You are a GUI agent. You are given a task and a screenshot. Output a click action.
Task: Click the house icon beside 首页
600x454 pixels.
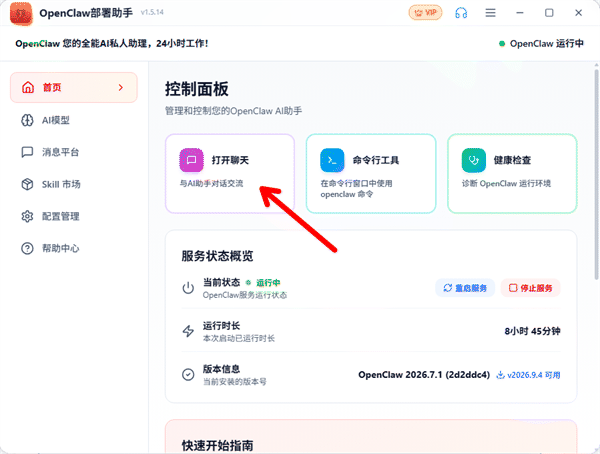28,87
